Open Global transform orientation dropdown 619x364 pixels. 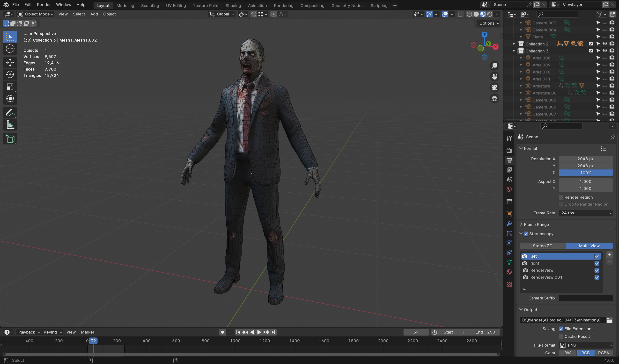222,14
